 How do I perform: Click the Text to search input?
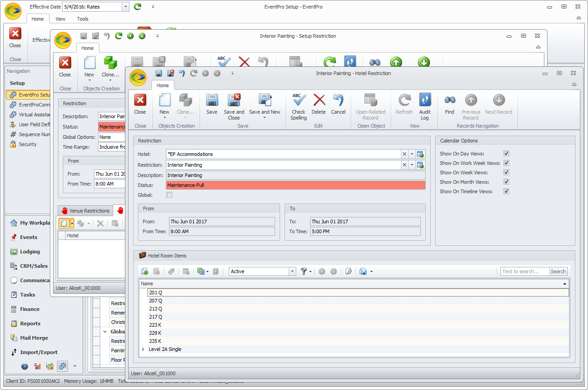[525, 271]
